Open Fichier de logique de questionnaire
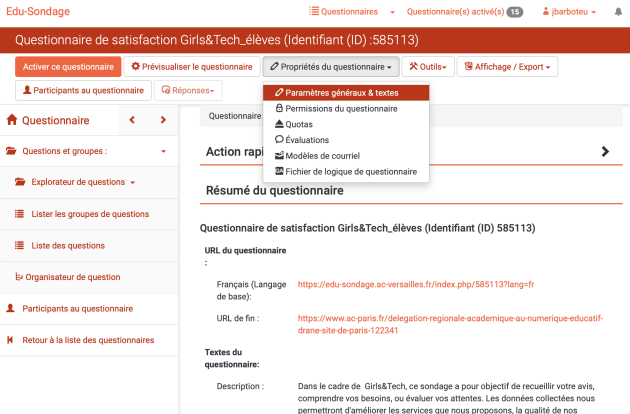 346,172
